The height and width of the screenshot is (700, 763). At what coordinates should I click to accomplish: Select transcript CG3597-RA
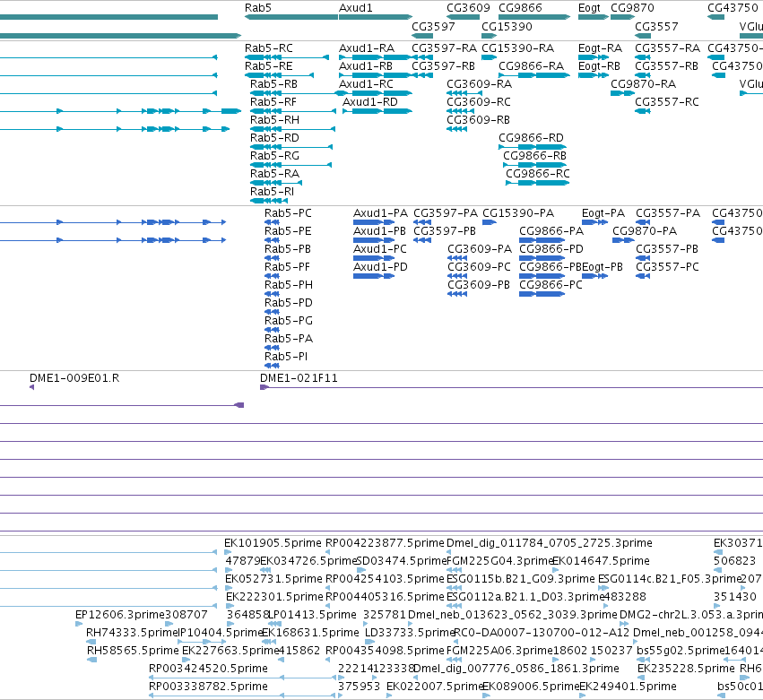pyautogui.click(x=445, y=48)
